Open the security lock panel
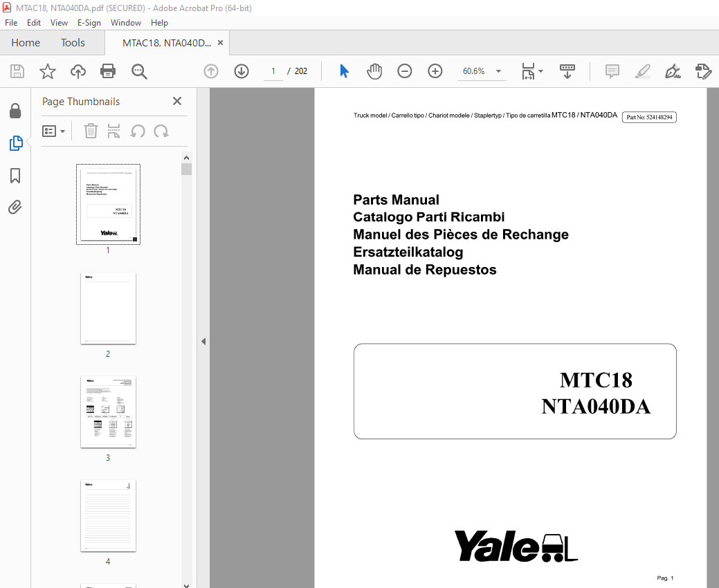Screen dimensions: 719x588 pyautogui.click(x=15, y=111)
